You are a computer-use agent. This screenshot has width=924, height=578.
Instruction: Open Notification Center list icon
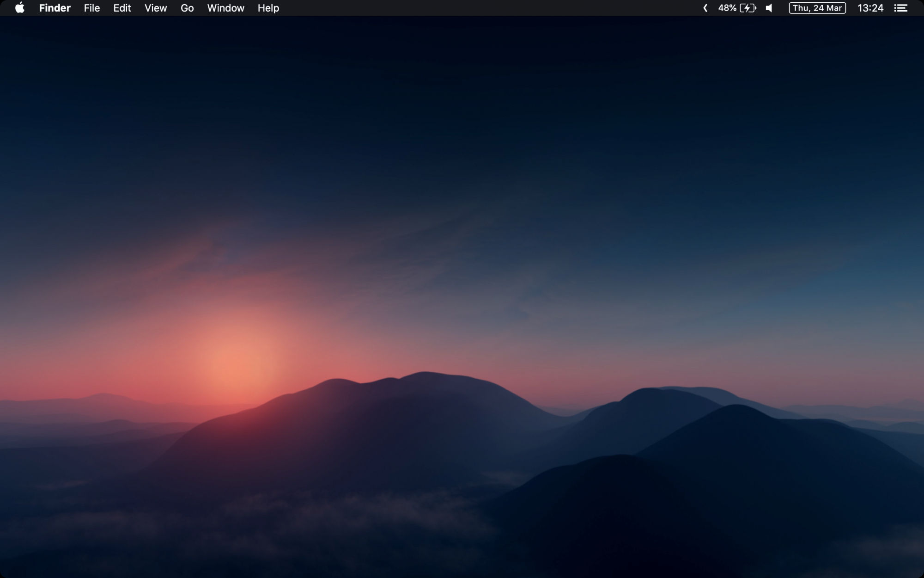coord(900,8)
